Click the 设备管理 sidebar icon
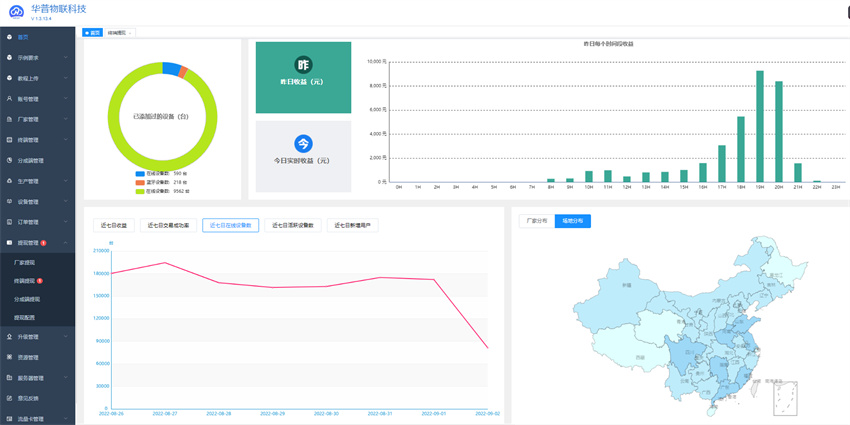The height and width of the screenshot is (425, 850). [10, 202]
